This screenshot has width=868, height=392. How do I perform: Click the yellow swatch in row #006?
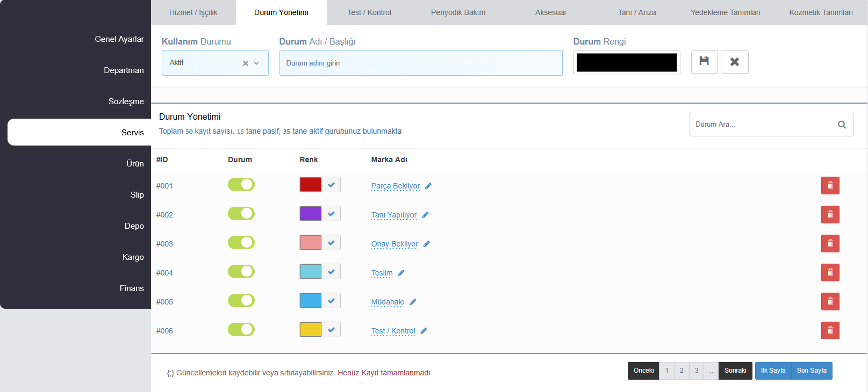(x=311, y=329)
